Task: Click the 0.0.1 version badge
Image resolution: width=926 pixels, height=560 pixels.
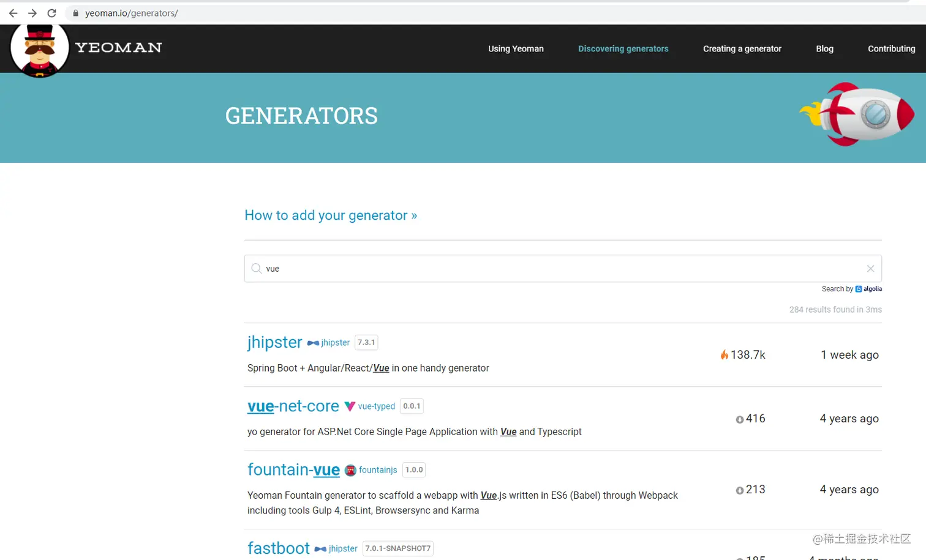Action: [412, 406]
